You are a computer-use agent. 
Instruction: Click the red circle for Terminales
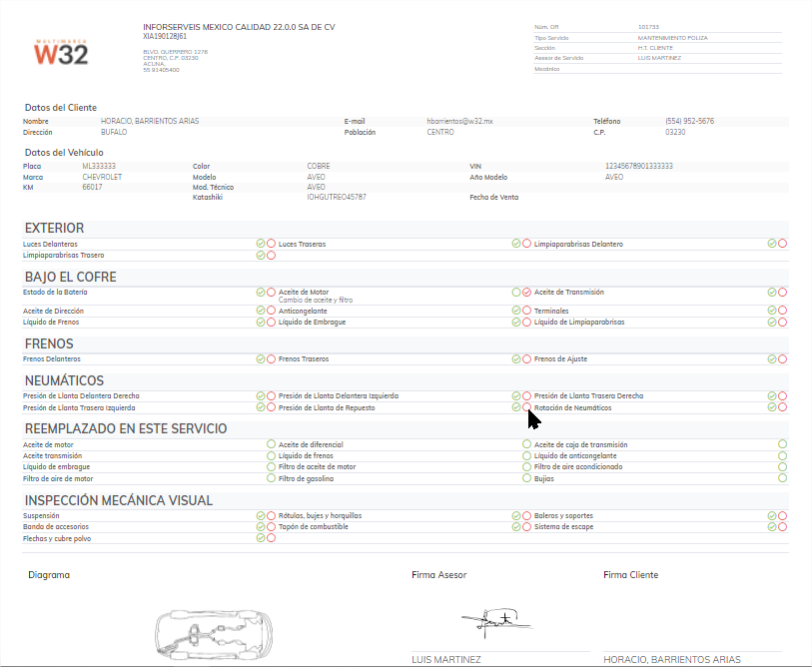point(782,311)
